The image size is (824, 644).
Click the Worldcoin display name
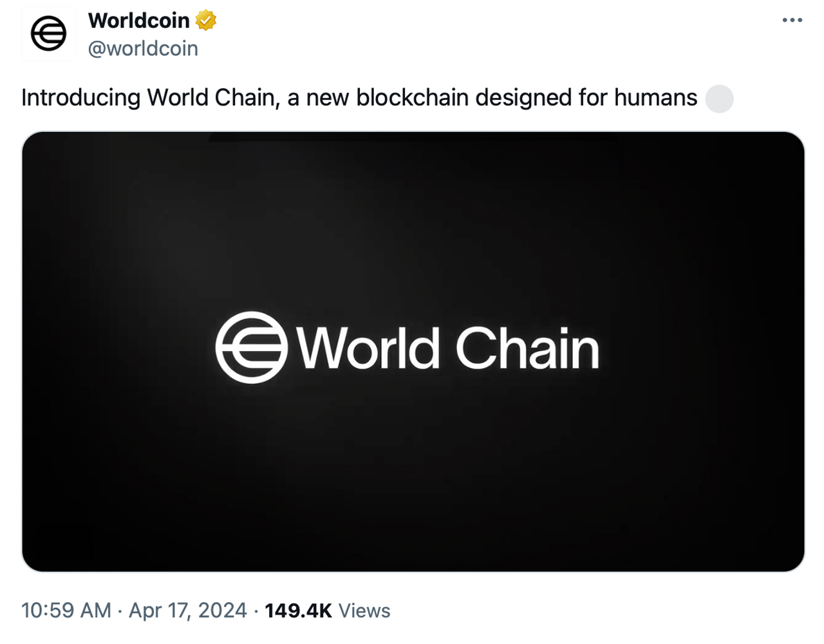139,20
